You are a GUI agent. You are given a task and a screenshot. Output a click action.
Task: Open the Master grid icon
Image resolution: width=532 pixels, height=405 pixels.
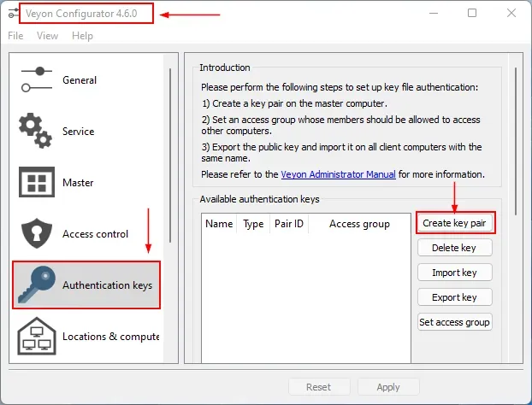coord(37,182)
